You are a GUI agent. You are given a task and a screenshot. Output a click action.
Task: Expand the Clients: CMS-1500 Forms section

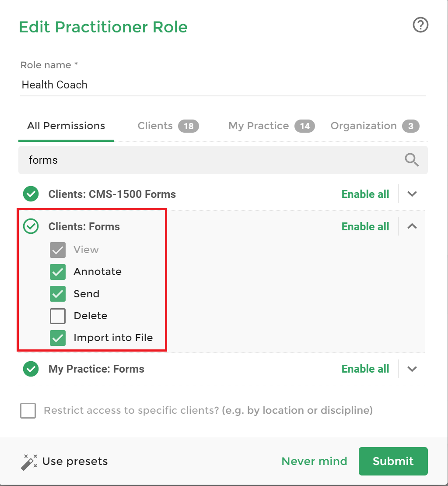point(412,194)
